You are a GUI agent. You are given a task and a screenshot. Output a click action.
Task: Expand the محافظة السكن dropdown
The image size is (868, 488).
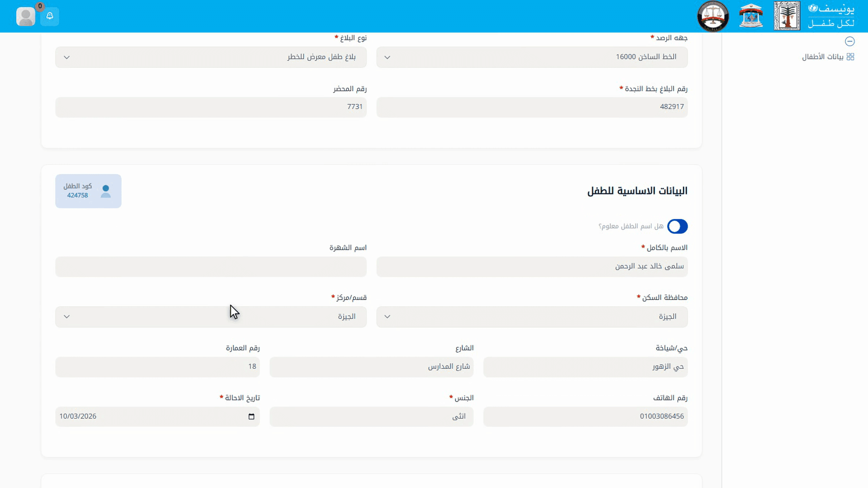[x=532, y=317]
